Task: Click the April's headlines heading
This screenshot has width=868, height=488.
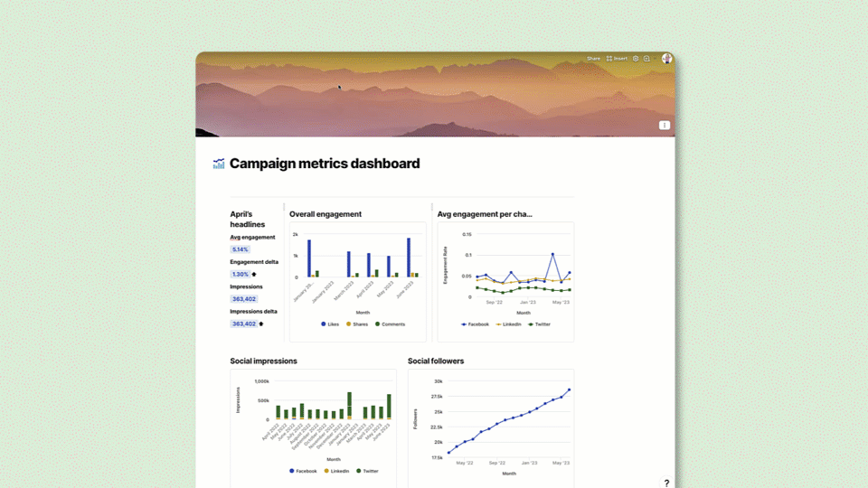Action: coord(248,219)
